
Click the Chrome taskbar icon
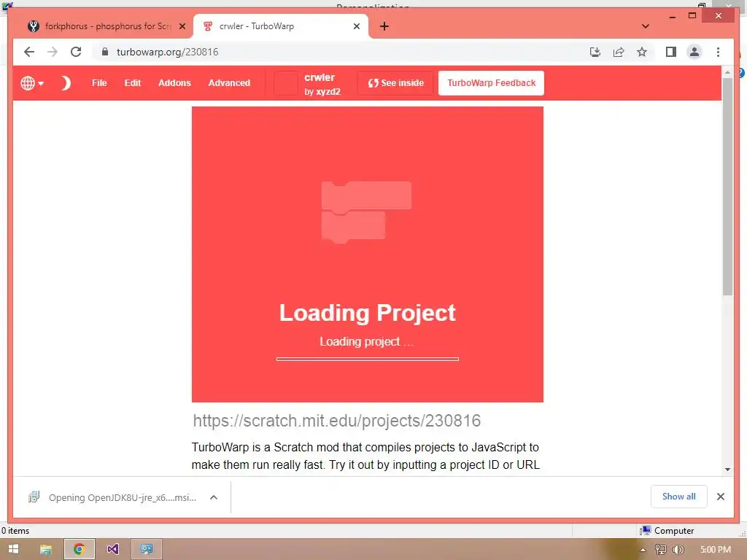point(79,549)
